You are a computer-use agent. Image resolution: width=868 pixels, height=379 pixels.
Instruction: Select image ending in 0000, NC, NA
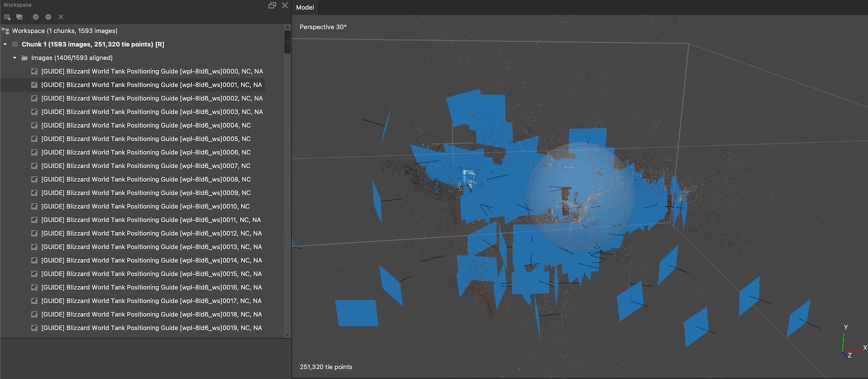(x=152, y=71)
